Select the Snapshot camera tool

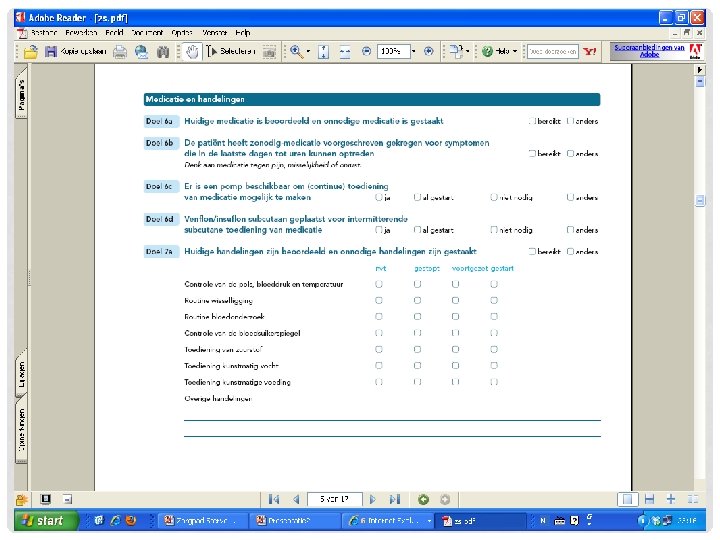pyautogui.click(x=270, y=51)
